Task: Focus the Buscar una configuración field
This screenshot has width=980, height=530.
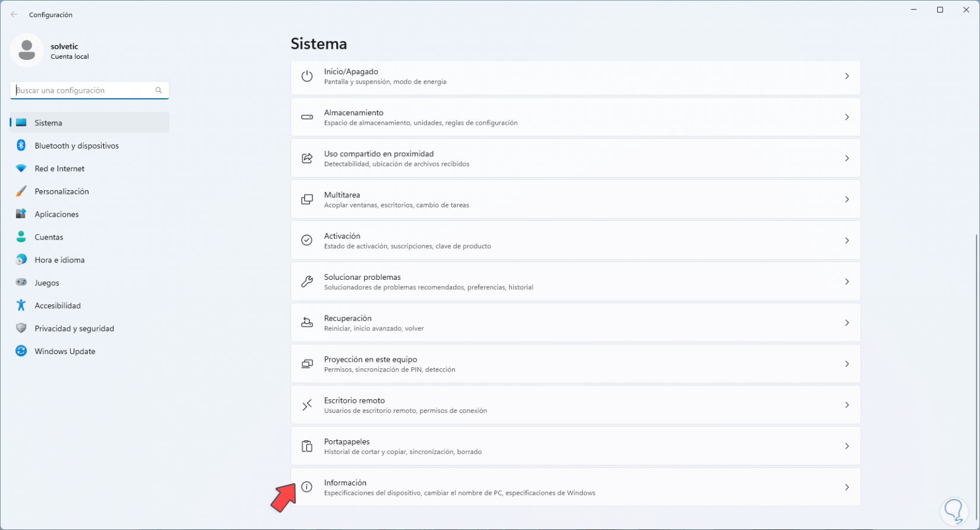Action: coord(83,90)
